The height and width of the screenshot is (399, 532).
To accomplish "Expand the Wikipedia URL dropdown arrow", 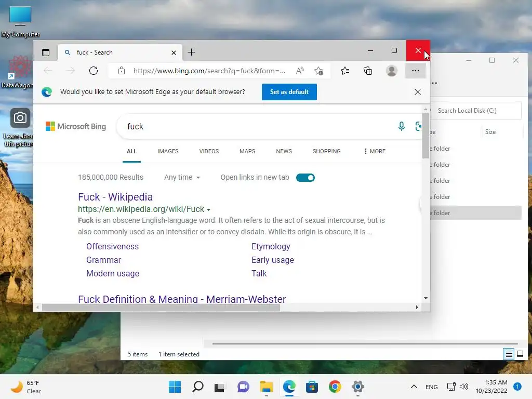I will click(x=209, y=210).
